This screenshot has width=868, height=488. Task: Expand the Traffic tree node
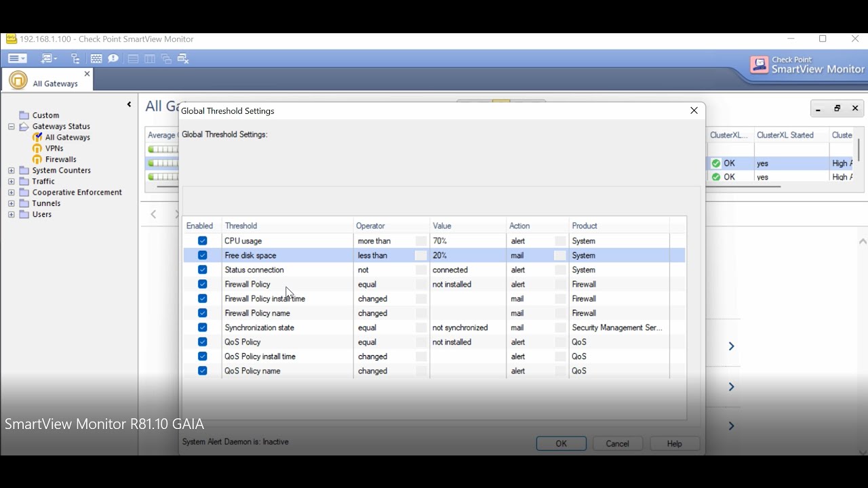[x=11, y=181]
